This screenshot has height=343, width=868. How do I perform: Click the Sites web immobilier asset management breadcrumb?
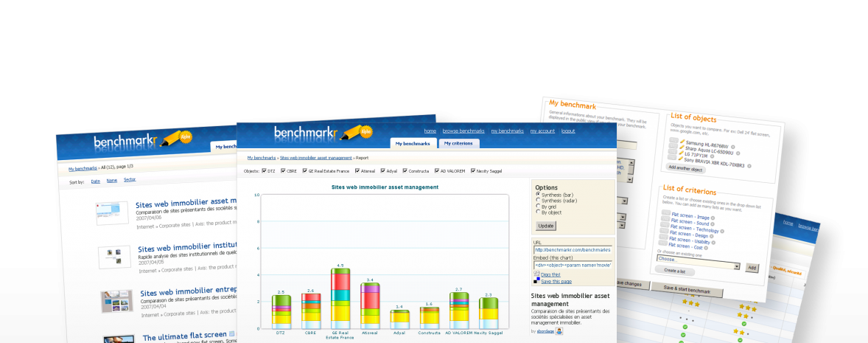click(315, 158)
